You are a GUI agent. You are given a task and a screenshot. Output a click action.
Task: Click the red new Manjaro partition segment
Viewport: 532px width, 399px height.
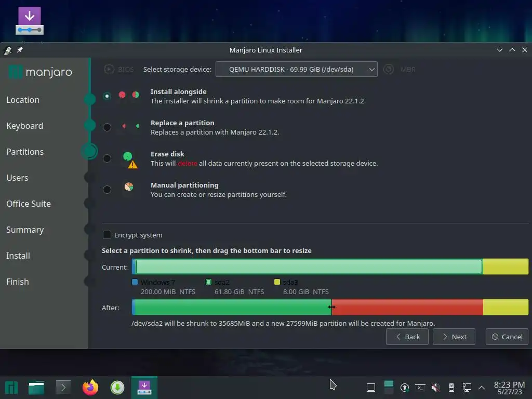pos(407,307)
